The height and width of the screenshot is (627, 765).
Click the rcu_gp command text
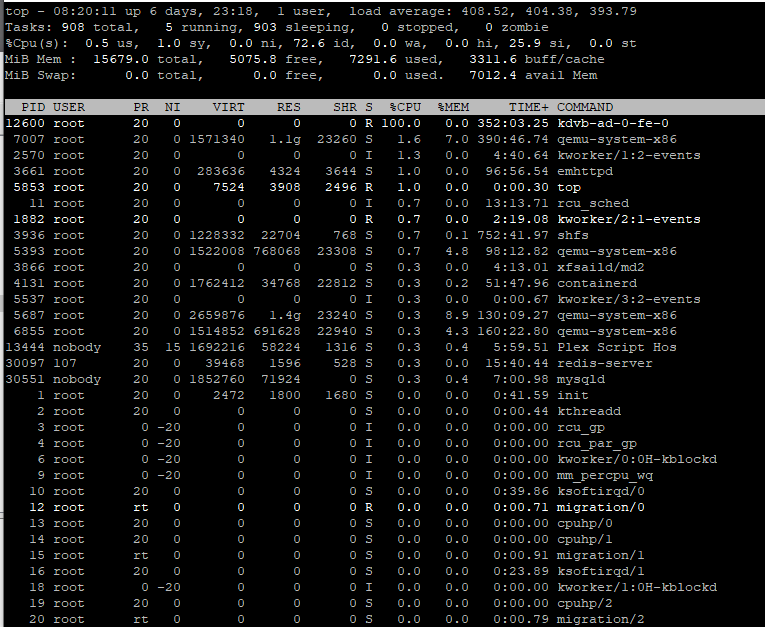(581, 428)
